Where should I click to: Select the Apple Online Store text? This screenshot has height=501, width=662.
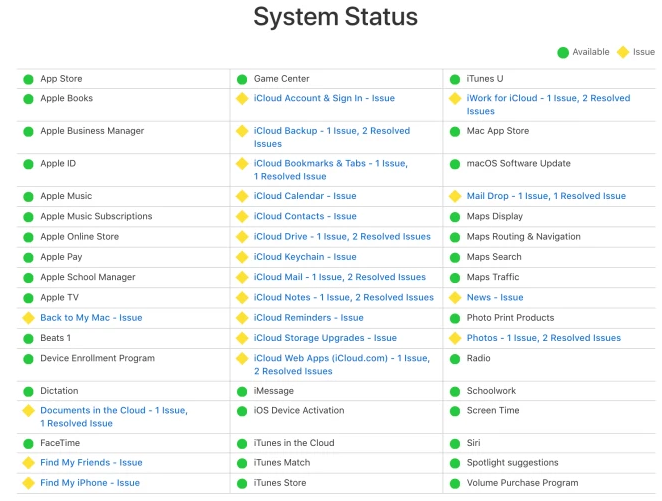[x=79, y=237]
